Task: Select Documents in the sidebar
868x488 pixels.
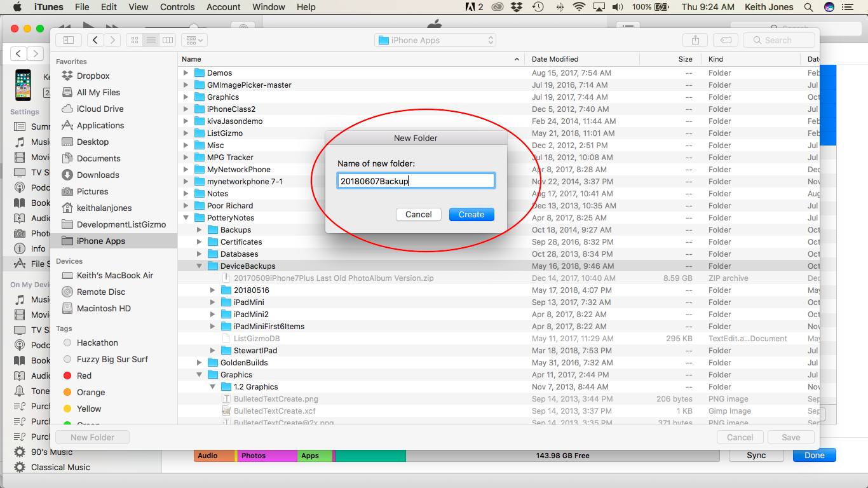Action: [x=98, y=158]
